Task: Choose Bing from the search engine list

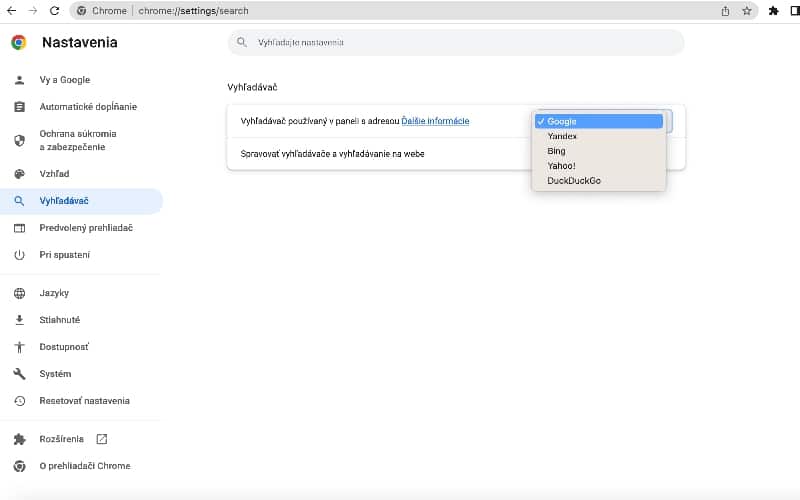Action: 598,151
